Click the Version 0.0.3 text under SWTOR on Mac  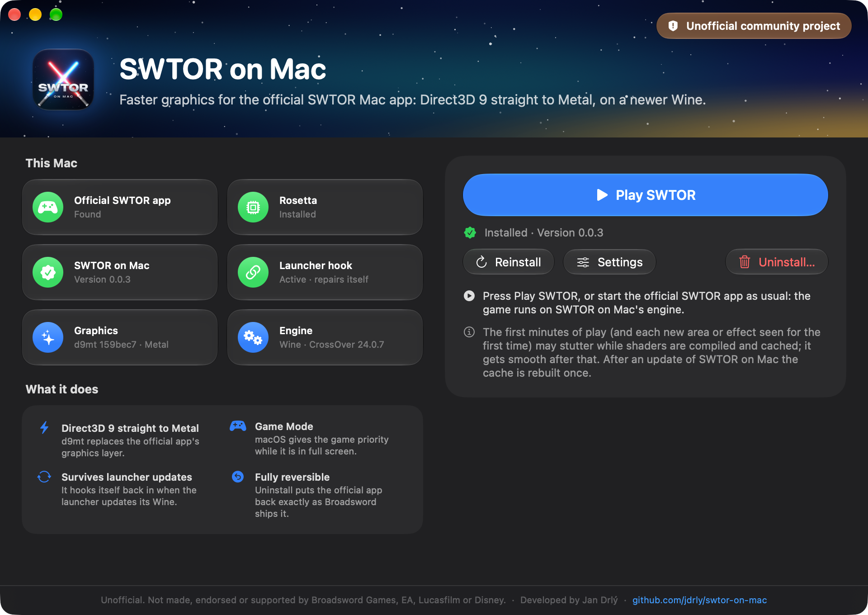click(x=102, y=279)
